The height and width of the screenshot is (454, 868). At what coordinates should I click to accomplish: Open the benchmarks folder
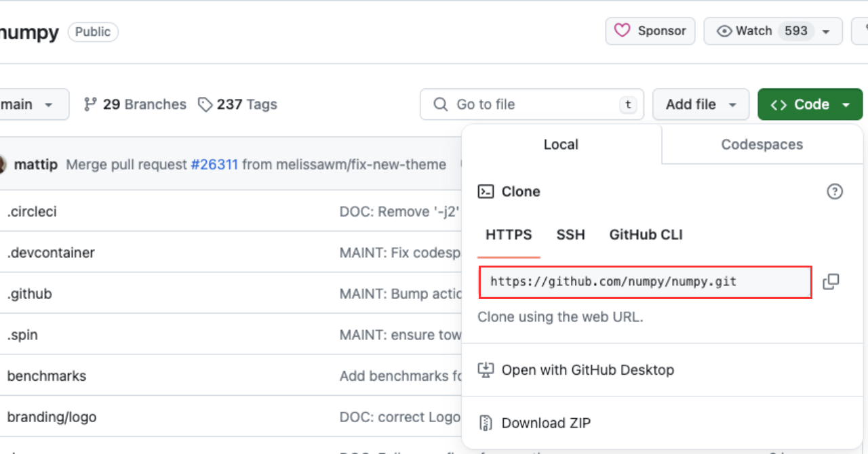(x=47, y=376)
